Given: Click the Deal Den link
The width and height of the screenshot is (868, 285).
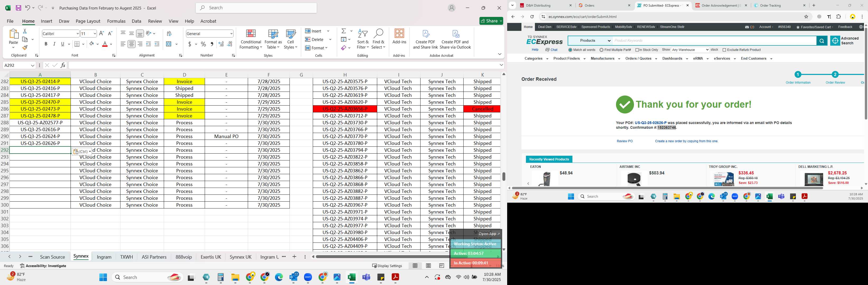Looking at the screenshot, I should (544, 27).
